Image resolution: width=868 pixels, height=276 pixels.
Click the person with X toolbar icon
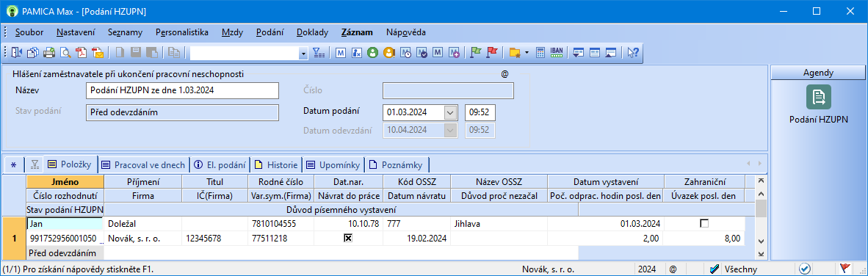pos(357,53)
